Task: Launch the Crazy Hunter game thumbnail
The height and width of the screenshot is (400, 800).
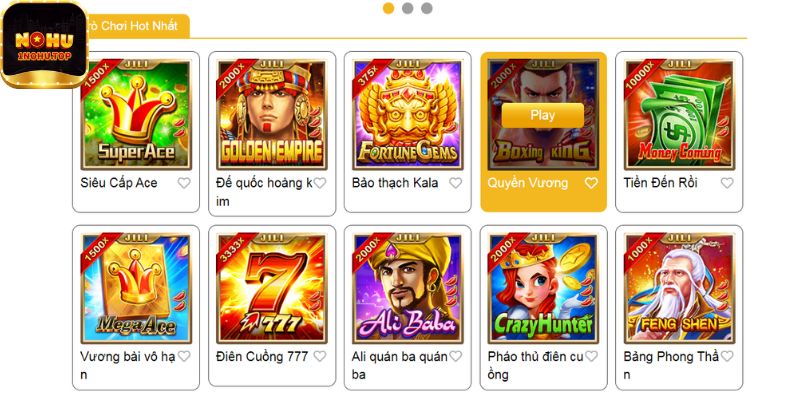Action: [543, 288]
